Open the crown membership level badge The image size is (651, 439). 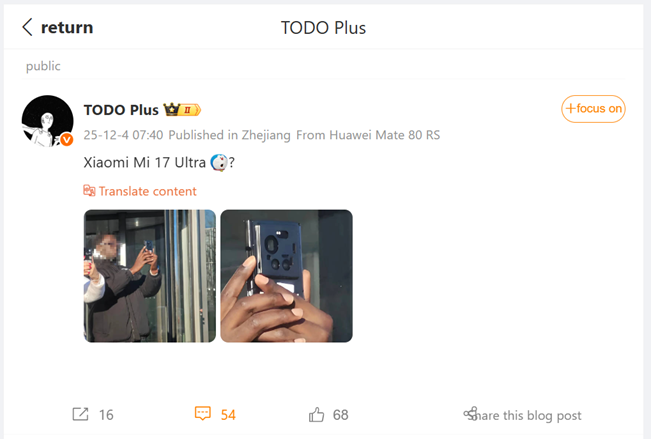pyautogui.click(x=182, y=110)
